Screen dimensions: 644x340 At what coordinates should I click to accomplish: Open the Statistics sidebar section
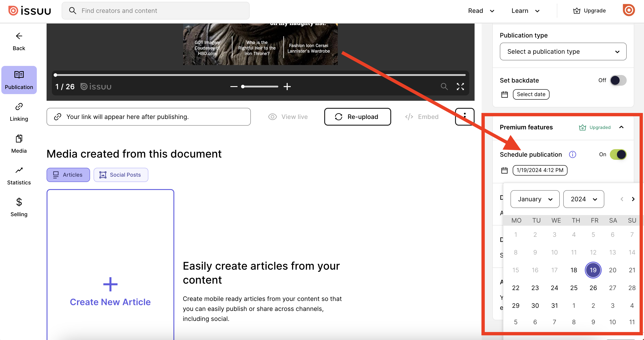click(x=19, y=176)
